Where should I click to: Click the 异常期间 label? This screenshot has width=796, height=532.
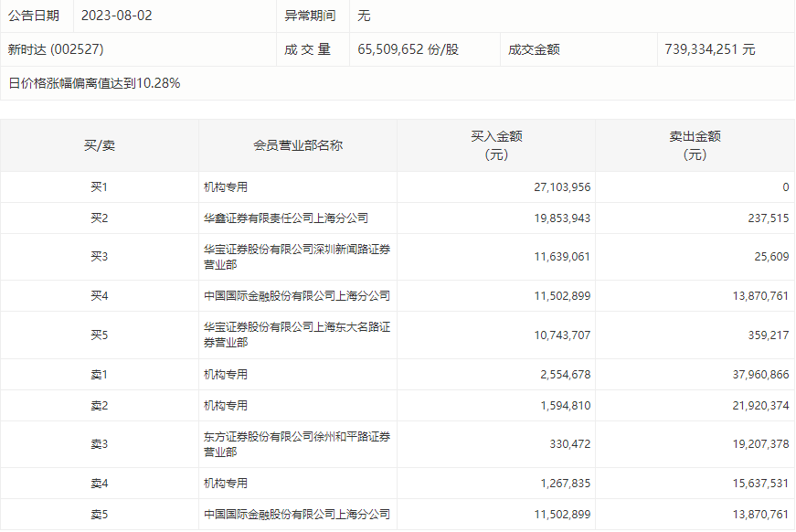(x=310, y=16)
